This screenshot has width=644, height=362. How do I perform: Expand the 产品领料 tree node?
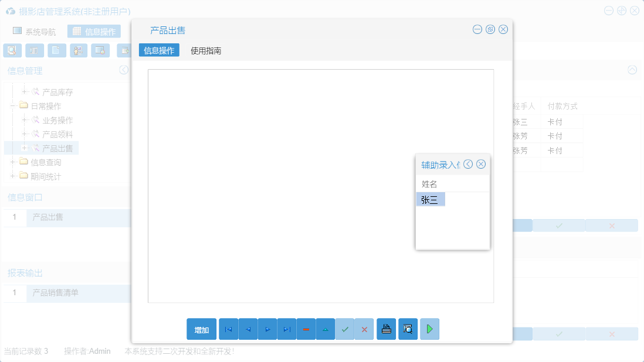24,134
